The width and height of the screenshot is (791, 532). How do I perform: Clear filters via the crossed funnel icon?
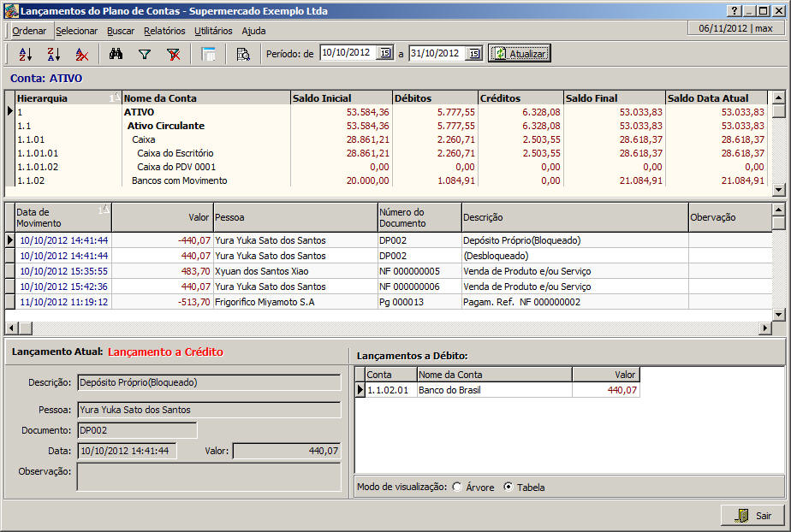point(174,53)
